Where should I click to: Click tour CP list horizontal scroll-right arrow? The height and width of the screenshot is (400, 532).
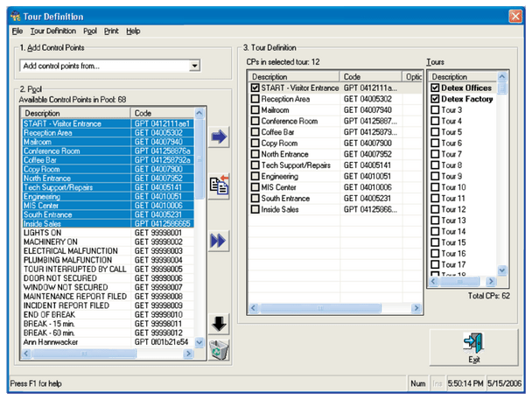tap(416, 308)
